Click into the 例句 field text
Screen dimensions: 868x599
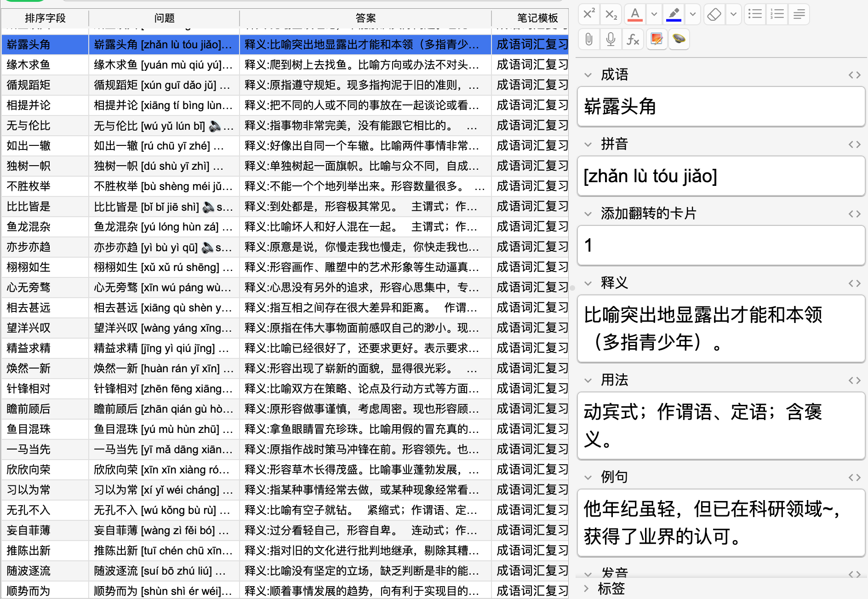(721, 523)
